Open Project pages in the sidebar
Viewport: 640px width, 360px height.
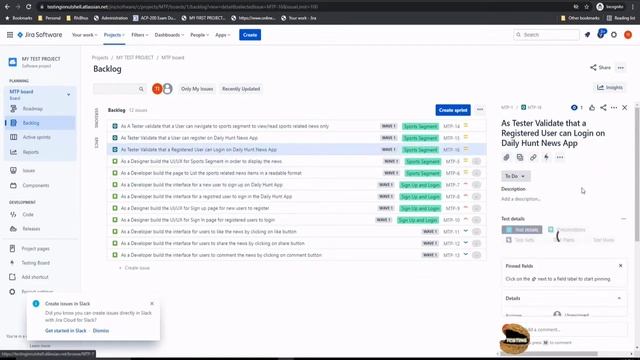click(x=35, y=249)
